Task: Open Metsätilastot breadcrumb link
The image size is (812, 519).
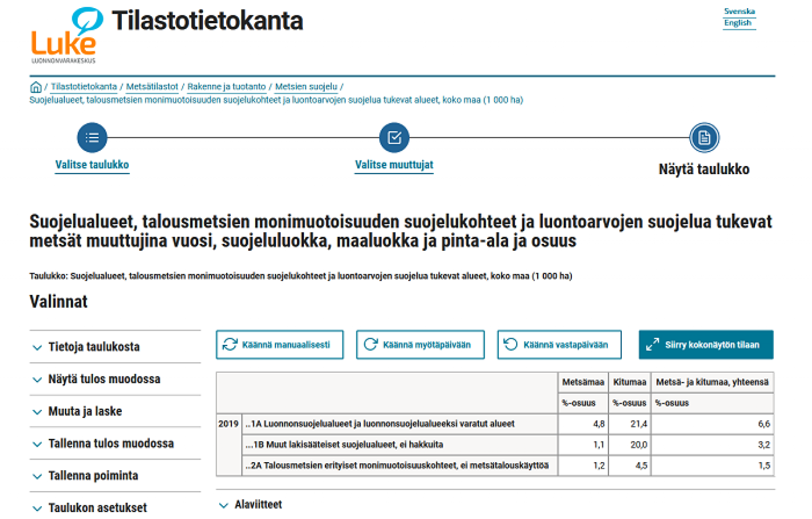Action: point(152,87)
